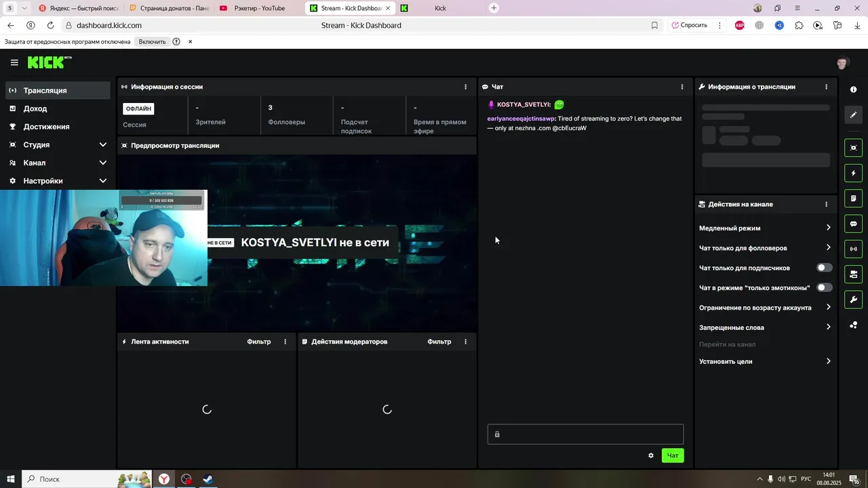Toggle Чат только для подписчиков switch

(825, 268)
